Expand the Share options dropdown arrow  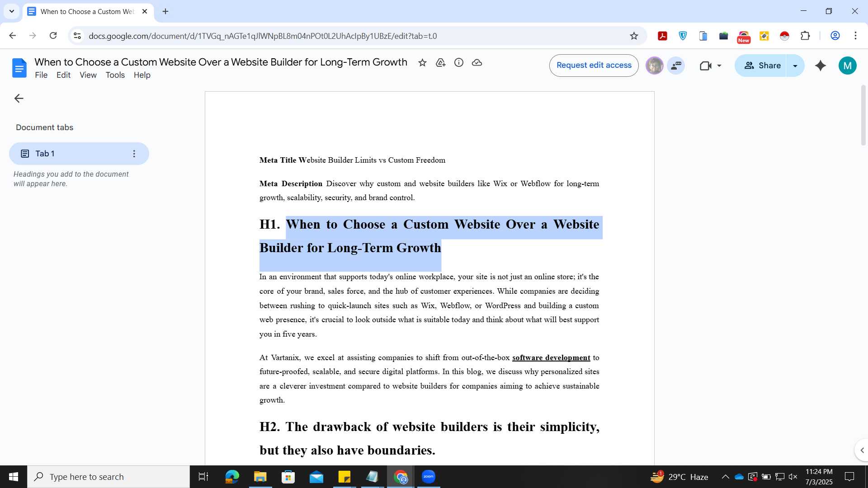[x=795, y=66]
